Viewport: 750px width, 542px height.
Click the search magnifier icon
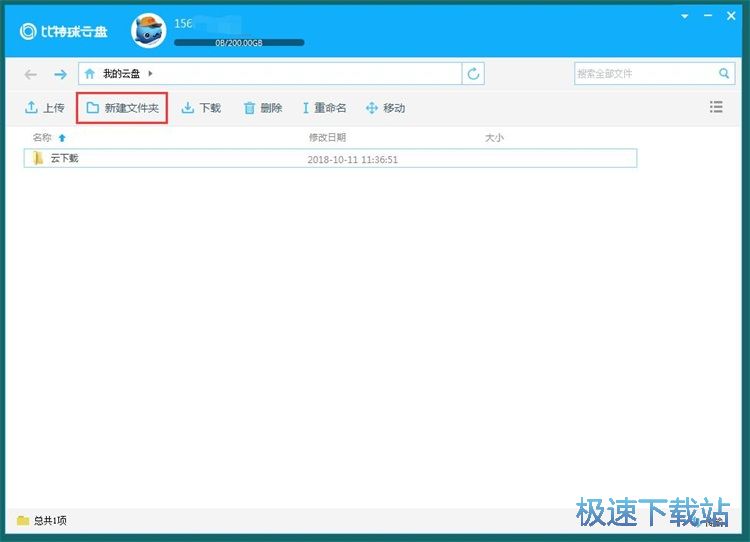tap(724, 73)
